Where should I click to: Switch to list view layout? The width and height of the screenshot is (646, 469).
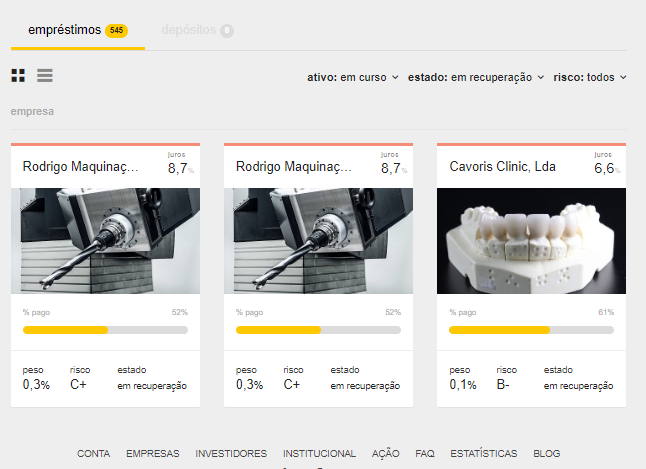click(45, 76)
